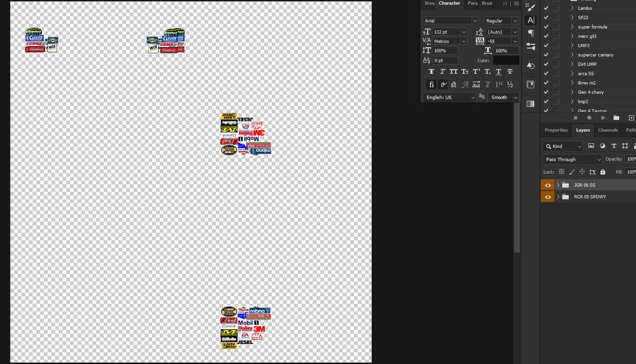Image resolution: width=636 pixels, height=364 pixels.
Task: Apply Small Caps text style
Action: click(465, 72)
